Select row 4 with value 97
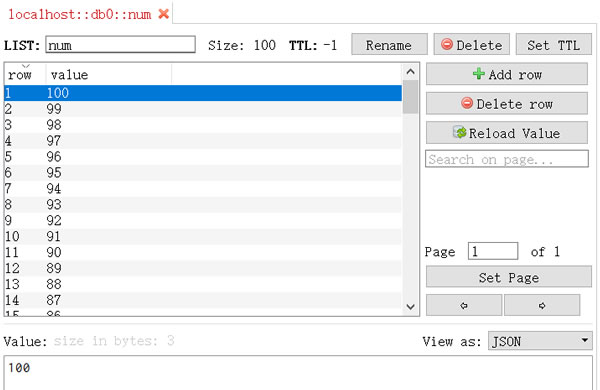The width and height of the screenshot is (600, 390). pos(203,141)
